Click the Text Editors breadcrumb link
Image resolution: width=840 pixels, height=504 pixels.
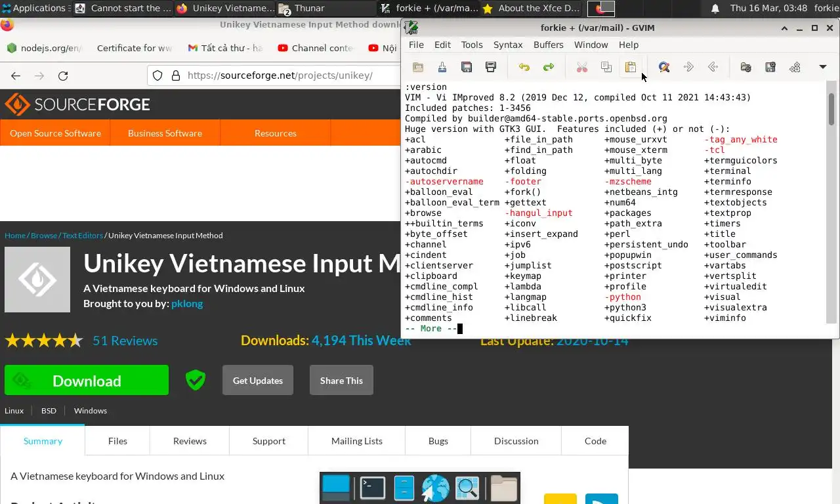click(x=83, y=235)
